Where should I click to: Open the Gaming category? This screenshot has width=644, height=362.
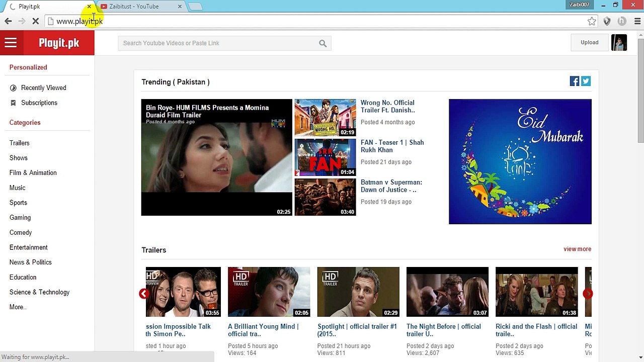(x=20, y=218)
